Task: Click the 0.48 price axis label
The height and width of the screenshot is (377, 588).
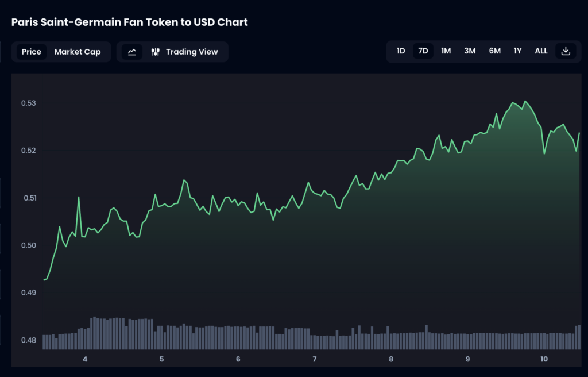Action: pyautogui.click(x=29, y=341)
